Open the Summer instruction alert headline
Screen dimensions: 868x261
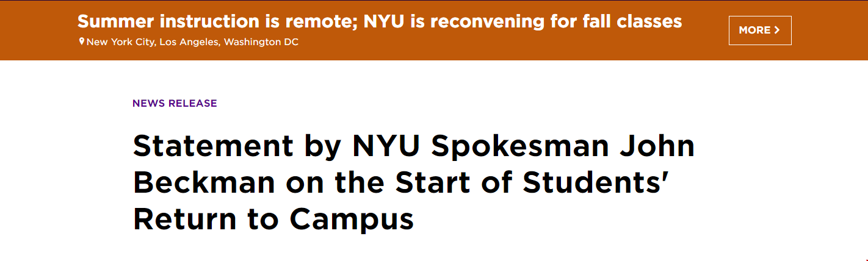coord(380,22)
